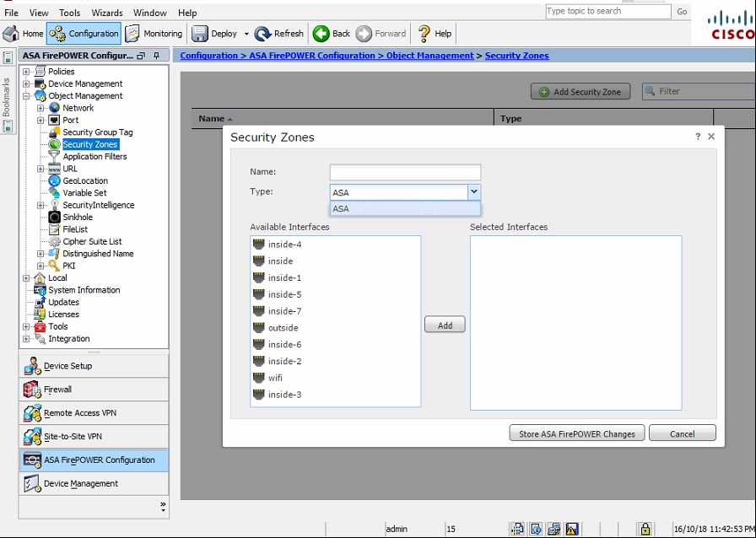Click the Add Security Zone button
756x538 pixels.
pyautogui.click(x=580, y=91)
